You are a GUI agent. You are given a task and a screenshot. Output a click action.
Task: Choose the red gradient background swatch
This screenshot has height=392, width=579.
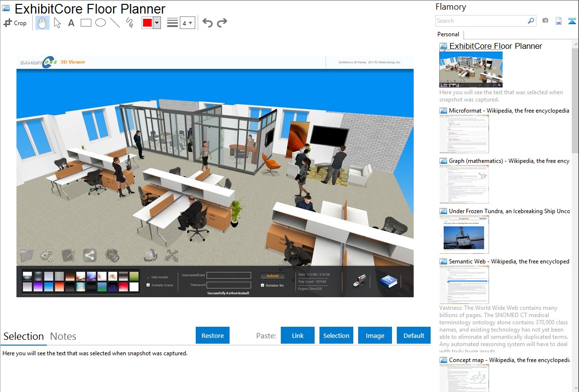(59, 287)
